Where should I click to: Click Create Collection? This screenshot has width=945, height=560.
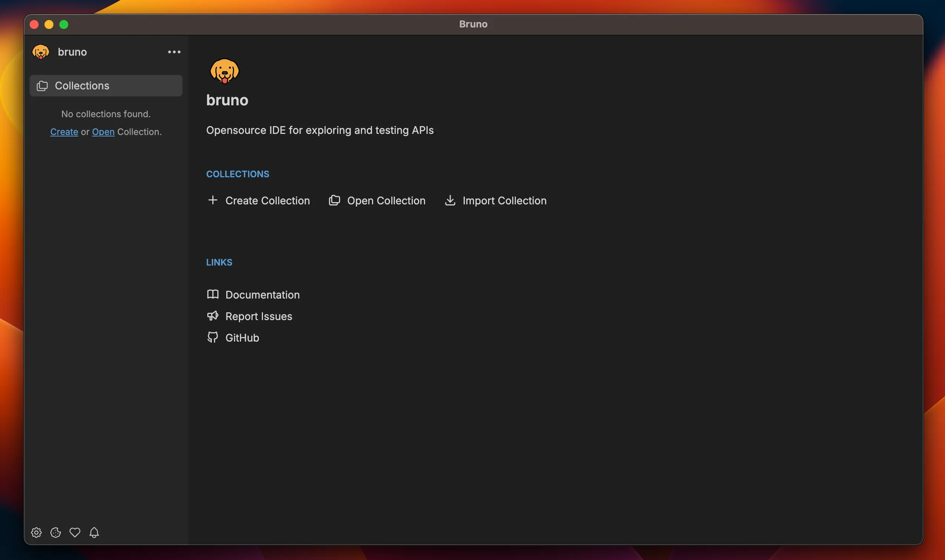[267, 200]
